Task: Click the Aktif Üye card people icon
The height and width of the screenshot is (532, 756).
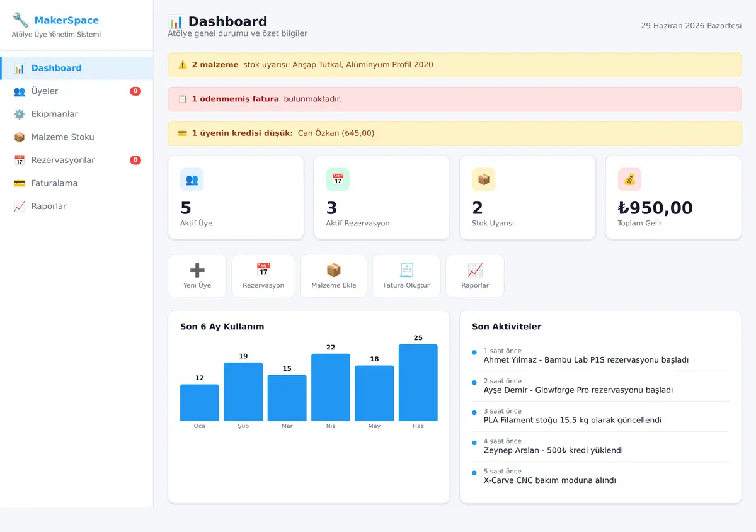Action: pyautogui.click(x=192, y=179)
